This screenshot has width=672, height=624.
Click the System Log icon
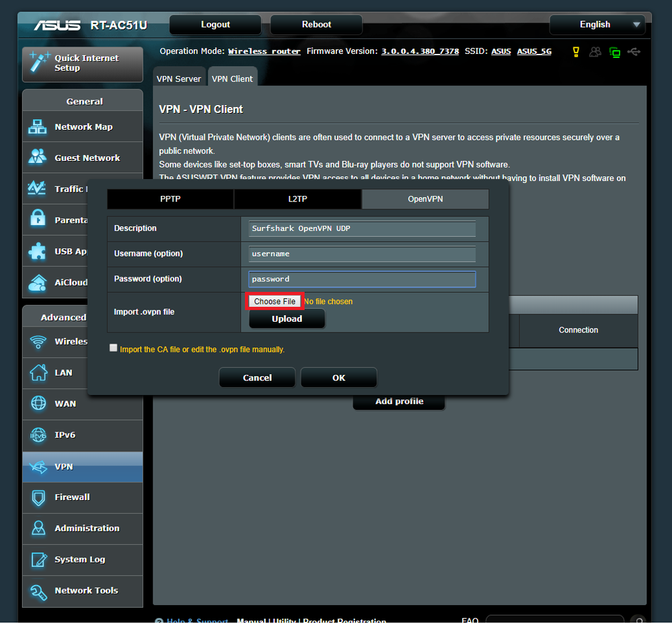pos(37,559)
